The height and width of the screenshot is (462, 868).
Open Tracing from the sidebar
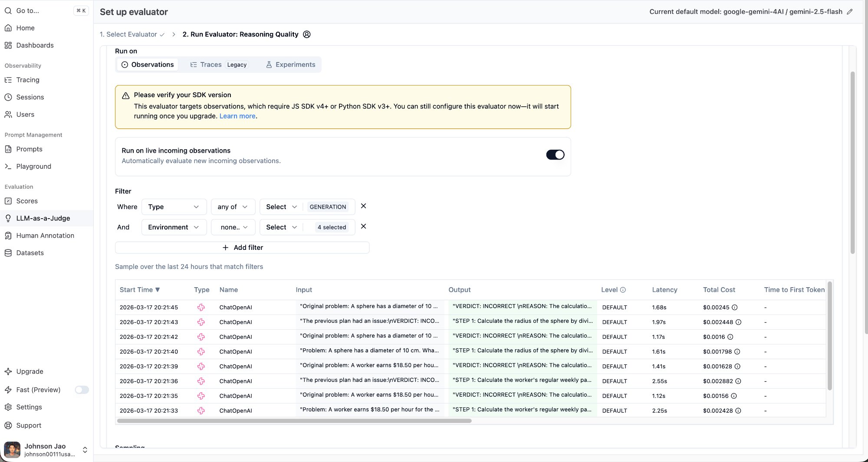(27, 80)
